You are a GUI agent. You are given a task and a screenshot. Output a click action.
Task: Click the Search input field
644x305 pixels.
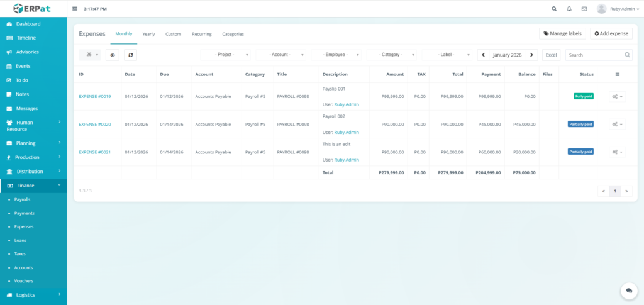[x=597, y=55]
